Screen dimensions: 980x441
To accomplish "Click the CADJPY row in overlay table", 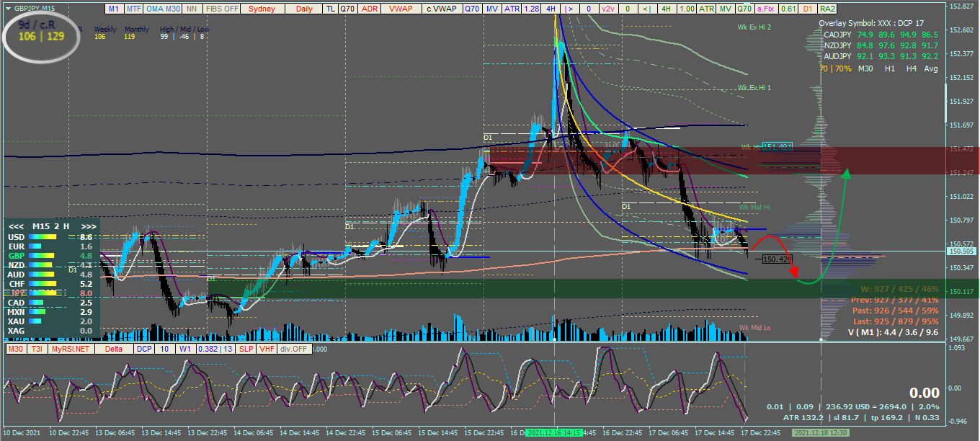I will click(881, 34).
